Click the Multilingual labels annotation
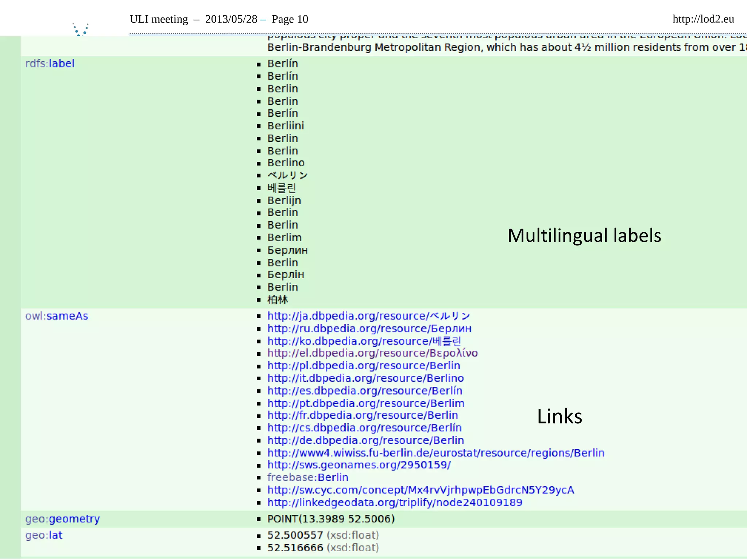Image resolution: width=747 pixels, height=560 pixels. (584, 236)
